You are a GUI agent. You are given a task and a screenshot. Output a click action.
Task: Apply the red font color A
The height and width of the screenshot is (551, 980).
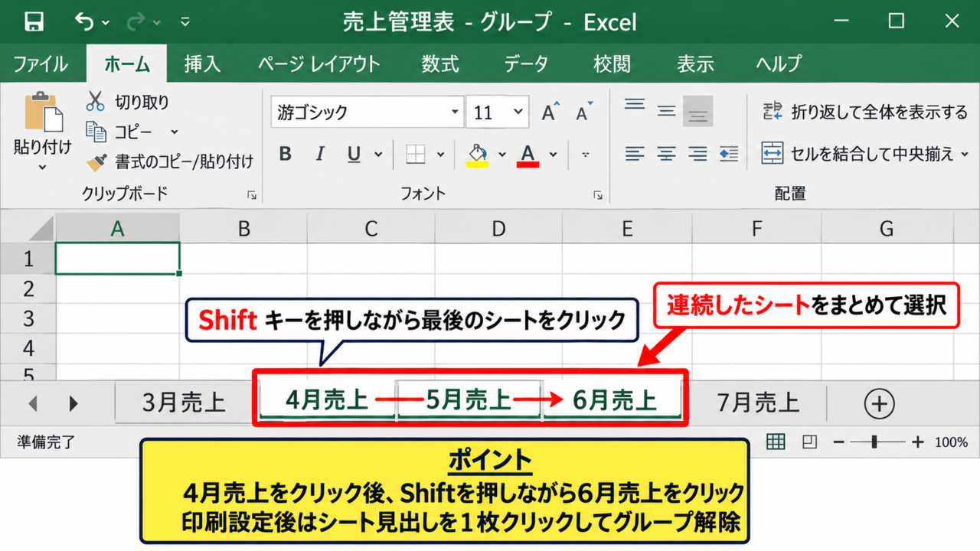(x=528, y=154)
